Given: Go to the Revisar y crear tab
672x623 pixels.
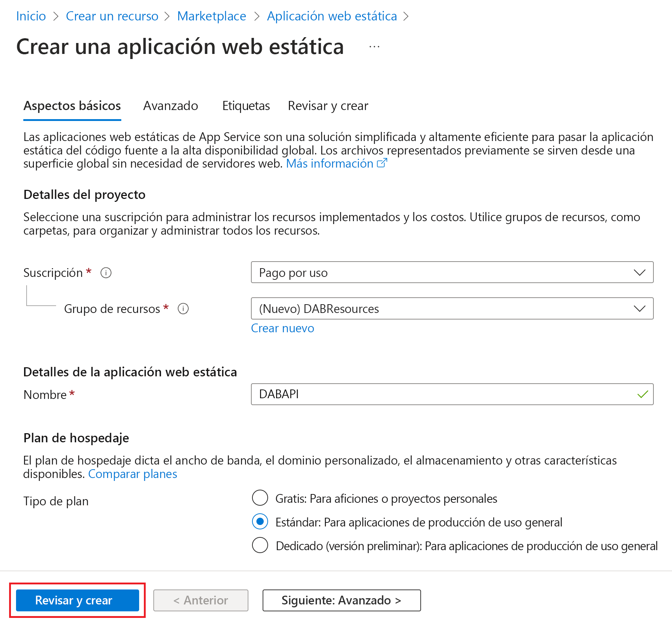Looking at the screenshot, I should (328, 106).
